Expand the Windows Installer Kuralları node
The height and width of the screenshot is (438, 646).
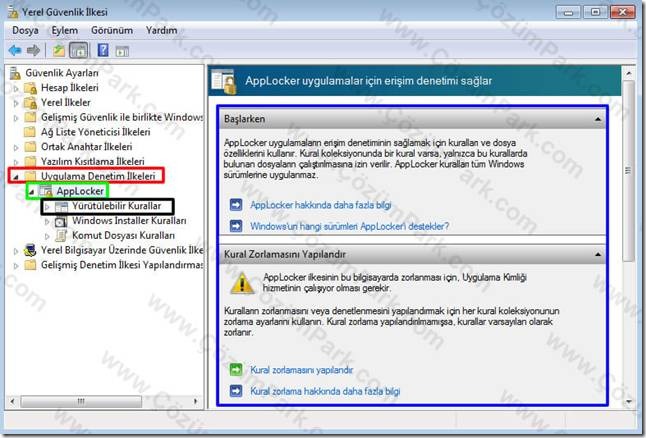point(47,222)
